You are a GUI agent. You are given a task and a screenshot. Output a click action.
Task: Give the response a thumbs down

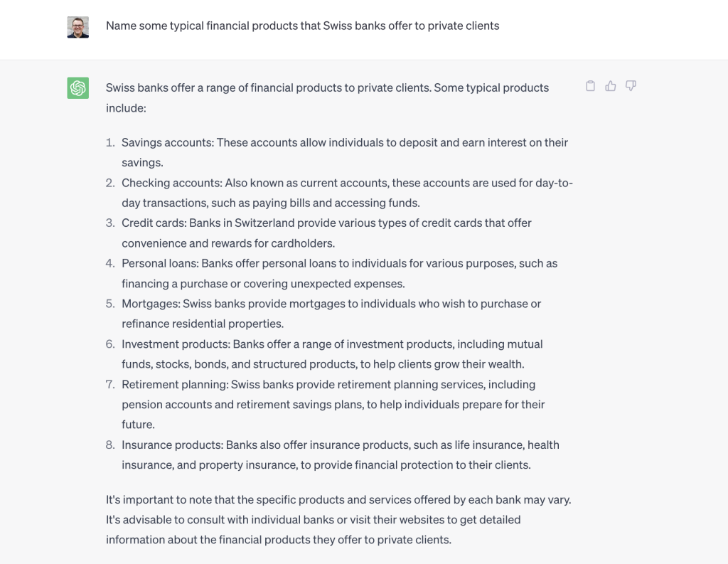631,86
